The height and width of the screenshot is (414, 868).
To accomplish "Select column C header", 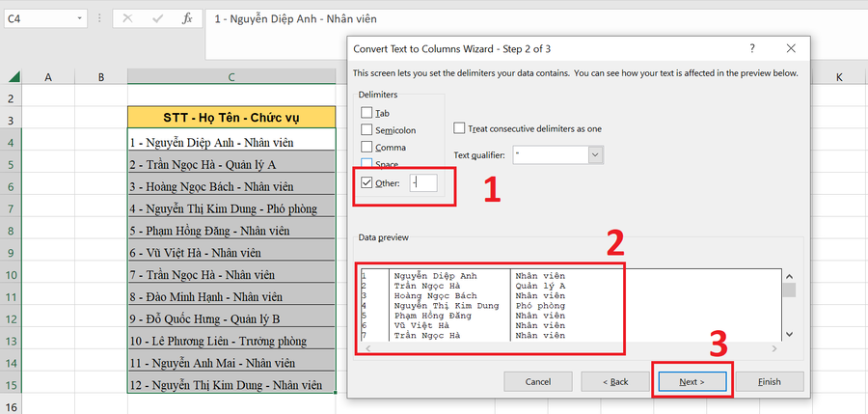I will pos(231,77).
